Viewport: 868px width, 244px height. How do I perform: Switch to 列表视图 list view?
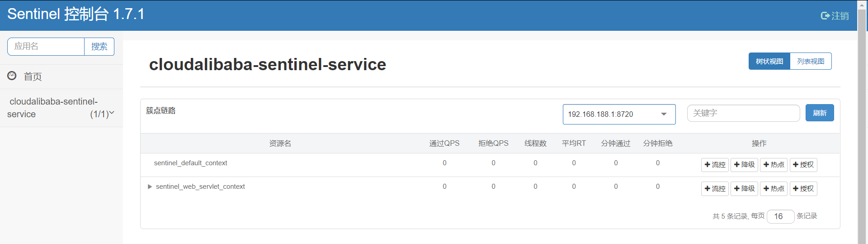pos(811,61)
